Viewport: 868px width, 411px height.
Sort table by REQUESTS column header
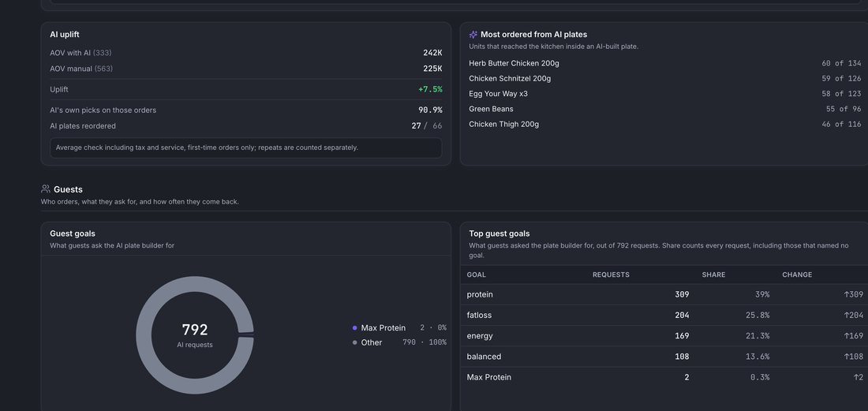click(611, 275)
